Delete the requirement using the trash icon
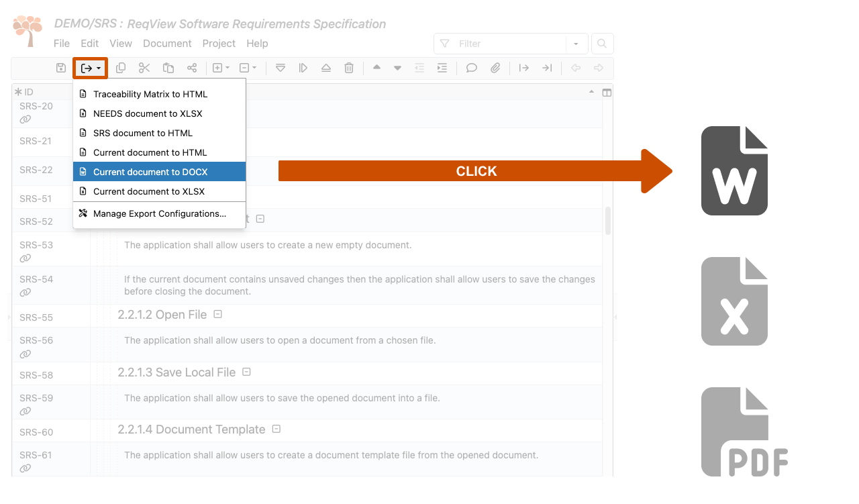The width and height of the screenshot is (859, 504). click(x=349, y=67)
